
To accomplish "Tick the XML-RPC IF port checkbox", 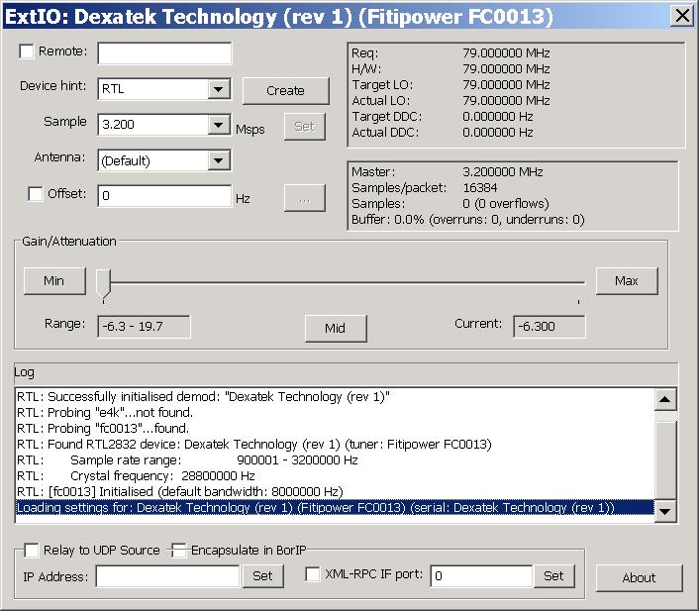I will (313, 574).
